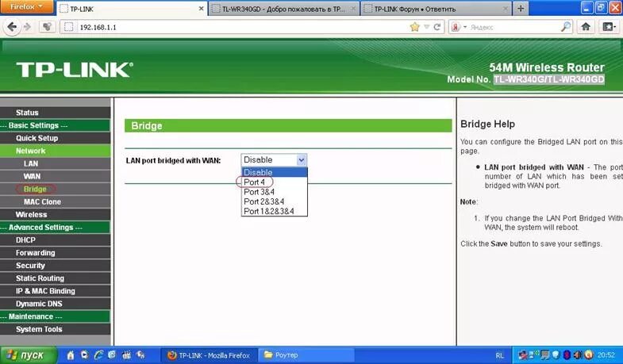Click the system tray clock 20:52
Screen dimensions: 623x364
[x=606, y=354]
